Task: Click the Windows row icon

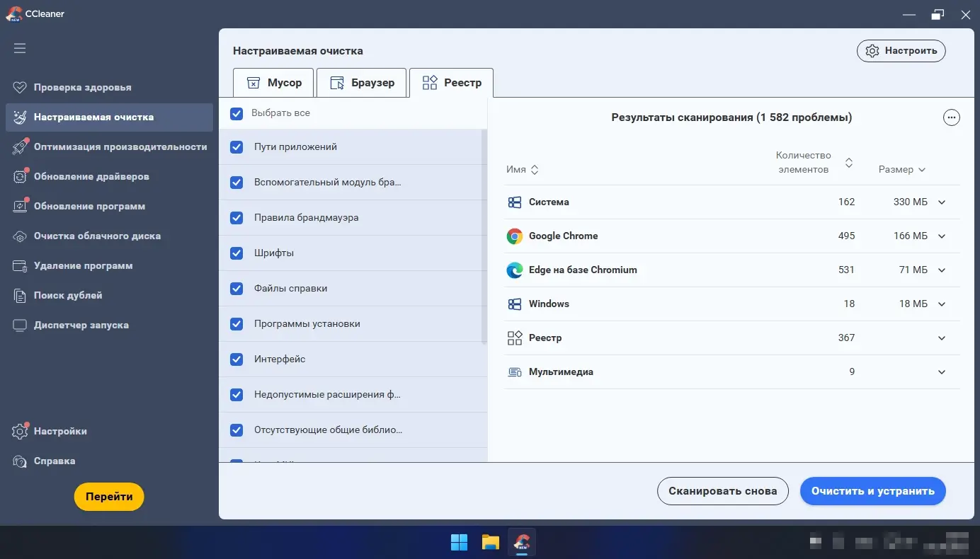Action: (515, 304)
